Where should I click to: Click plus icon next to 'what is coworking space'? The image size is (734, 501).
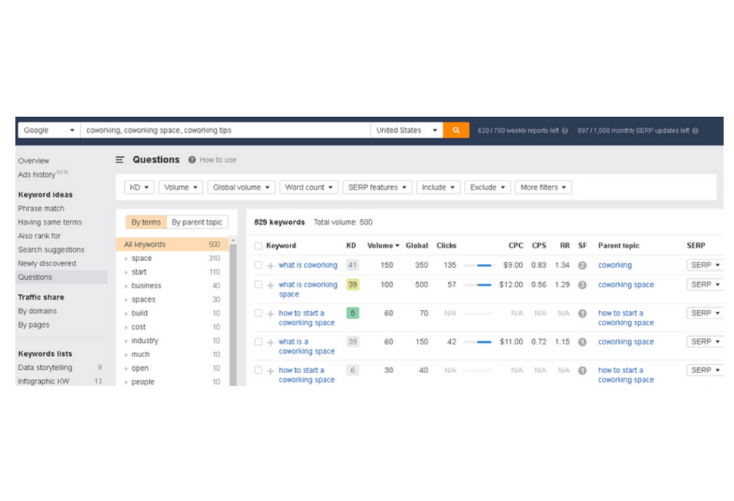tap(270, 285)
